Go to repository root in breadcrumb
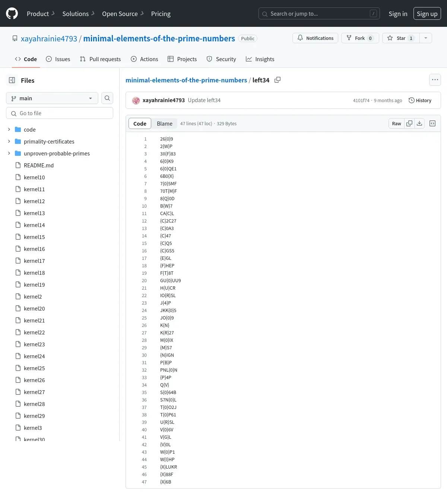 [x=186, y=80]
